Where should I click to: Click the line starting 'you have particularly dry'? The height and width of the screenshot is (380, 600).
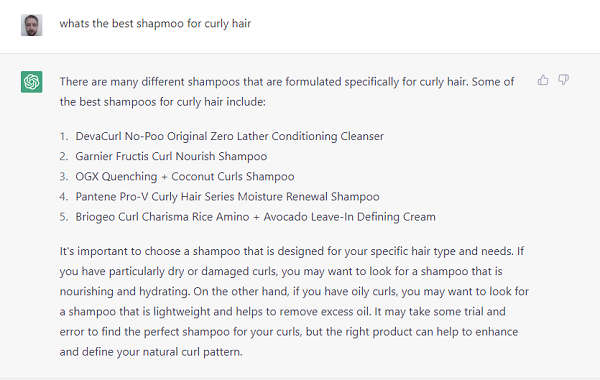[281, 271]
